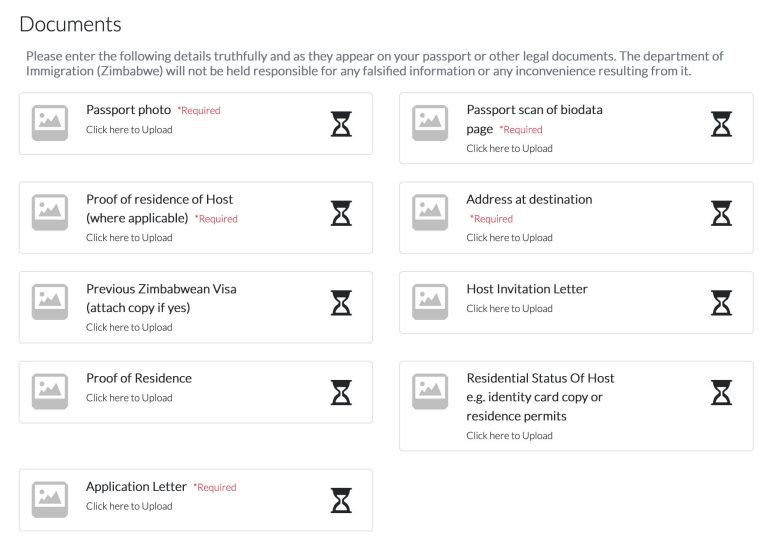The image size is (768, 544).
Task: Click the Proof of residence of Host hourglass
Action: (x=341, y=213)
